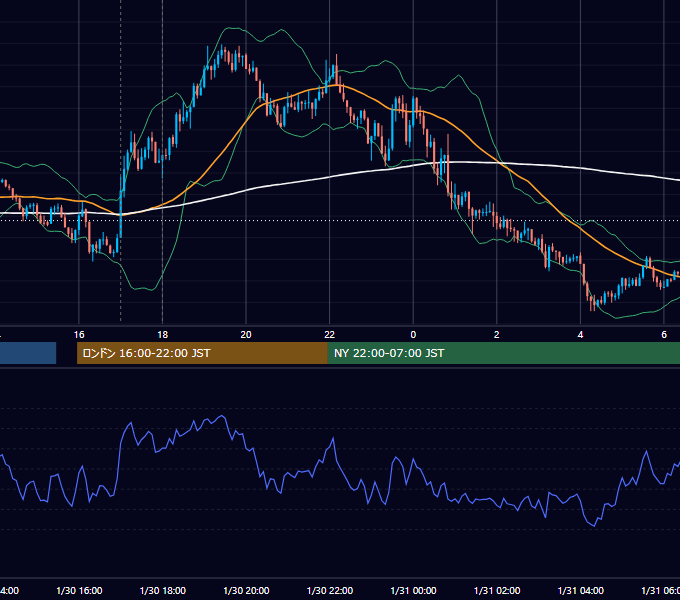
Task: Click the 1/31 02:00 date label
Action: 497,590
